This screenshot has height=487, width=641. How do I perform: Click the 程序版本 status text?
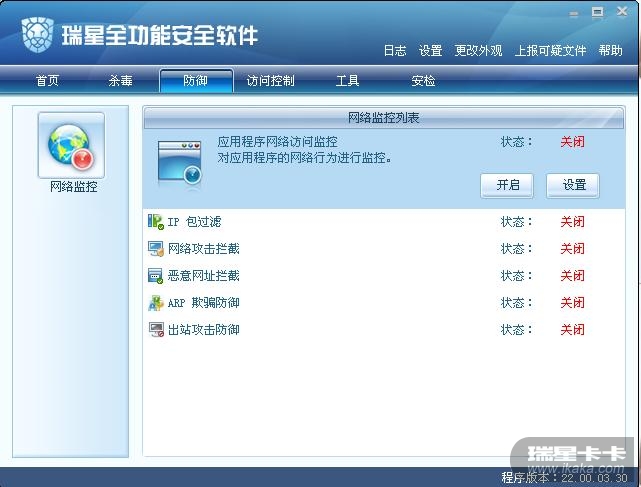[x=564, y=478]
